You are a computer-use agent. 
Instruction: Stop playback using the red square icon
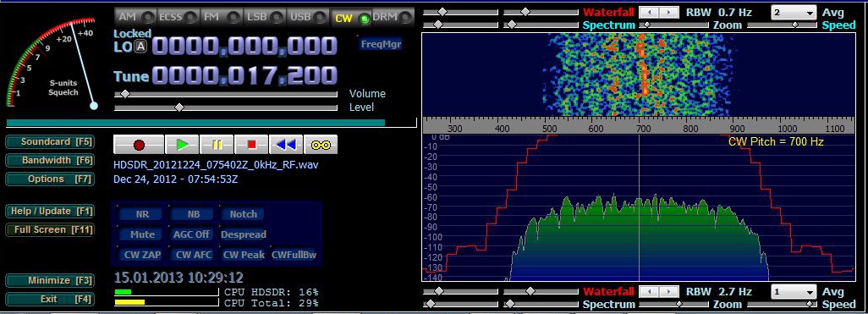tap(251, 145)
